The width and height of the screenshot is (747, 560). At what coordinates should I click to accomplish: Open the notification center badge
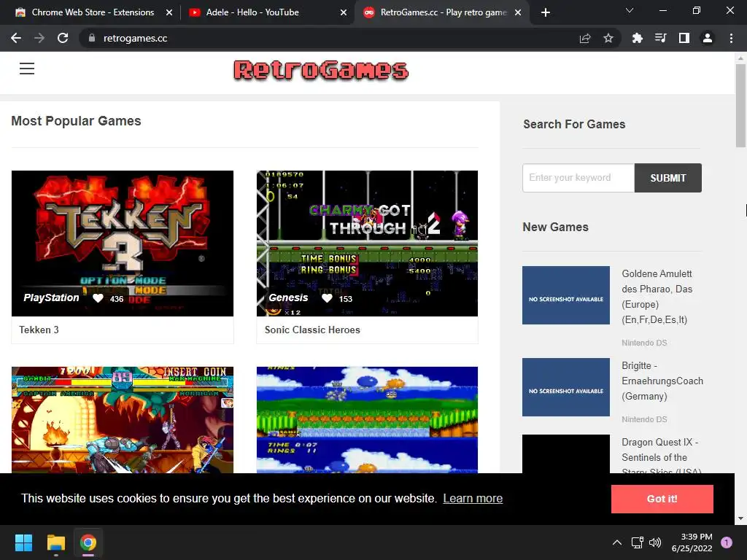point(727,542)
